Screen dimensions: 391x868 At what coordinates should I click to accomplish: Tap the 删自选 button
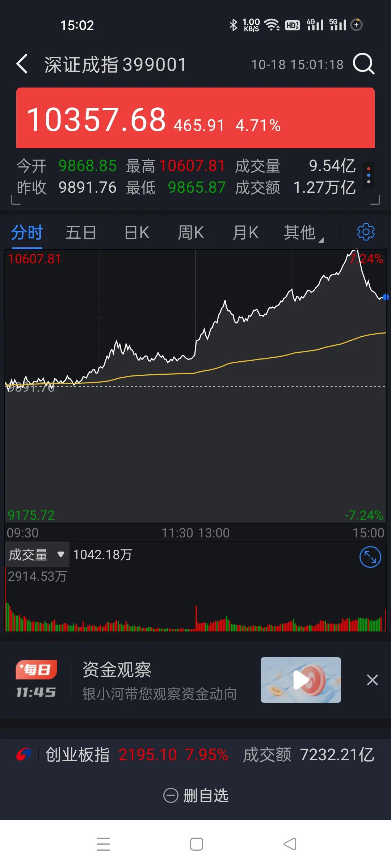pos(196,795)
